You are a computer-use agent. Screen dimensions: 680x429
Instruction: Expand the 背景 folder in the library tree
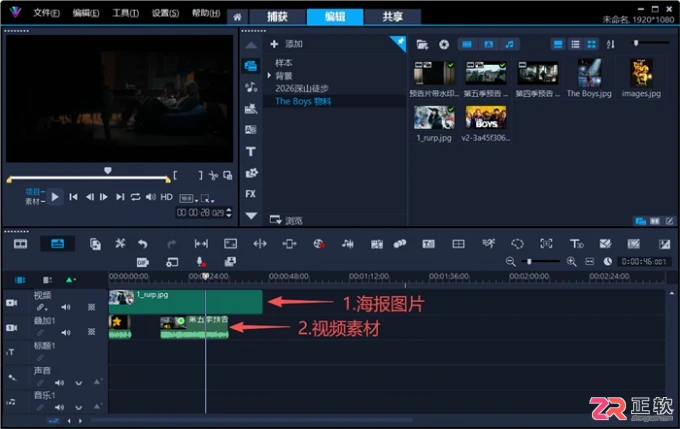coord(269,75)
